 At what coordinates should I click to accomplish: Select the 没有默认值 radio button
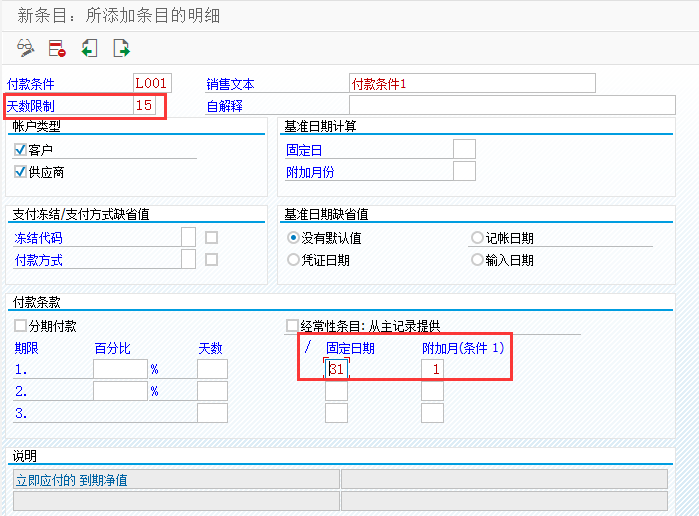point(293,238)
